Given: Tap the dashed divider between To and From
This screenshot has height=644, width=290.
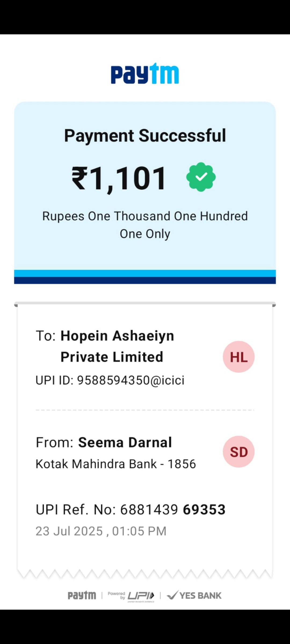Looking at the screenshot, I should pos(145,410).
